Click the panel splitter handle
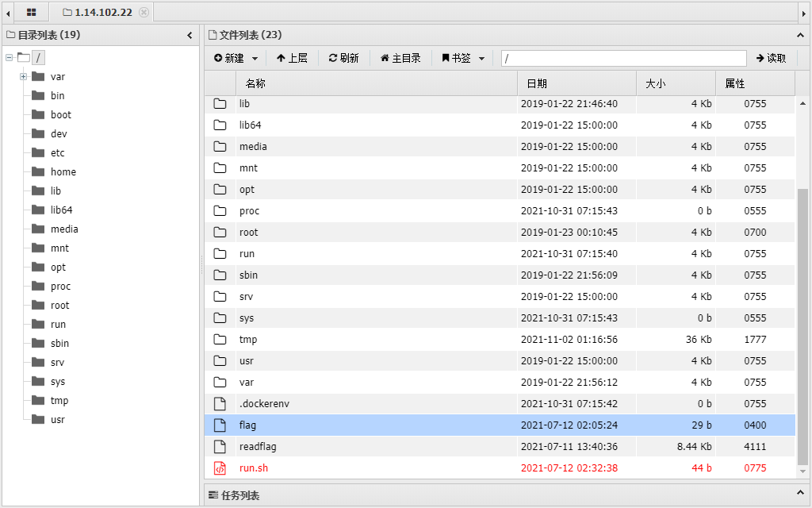This screenshot has width=812, height=508. coord(202,264)
